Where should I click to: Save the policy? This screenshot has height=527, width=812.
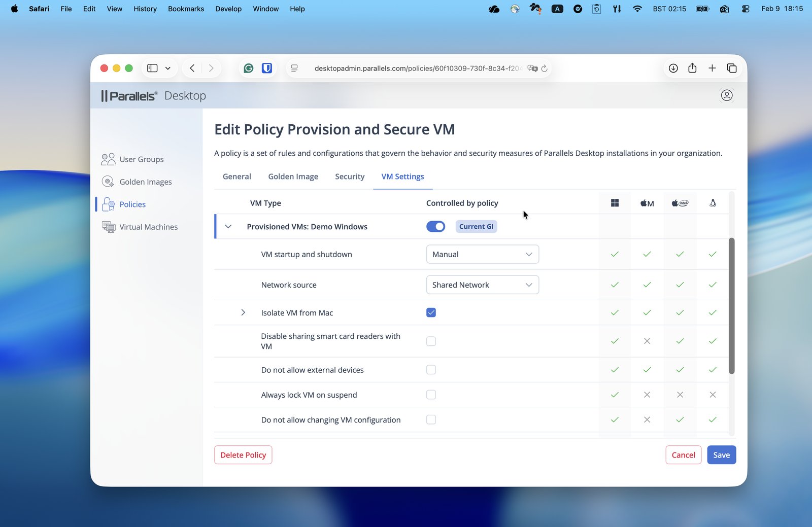point(721,455)
